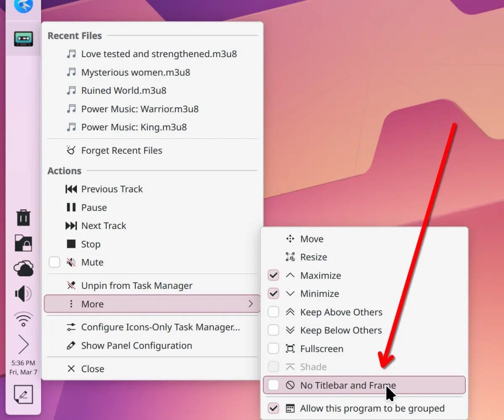
Task: Click the blue bird app icon
Action: (24, 5)
